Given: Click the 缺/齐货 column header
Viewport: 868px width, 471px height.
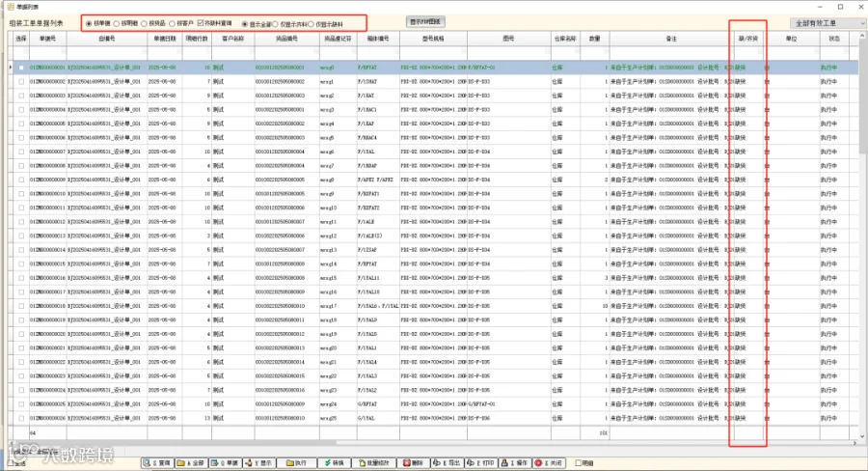Looking at the screenshot, I should point(748,39).
